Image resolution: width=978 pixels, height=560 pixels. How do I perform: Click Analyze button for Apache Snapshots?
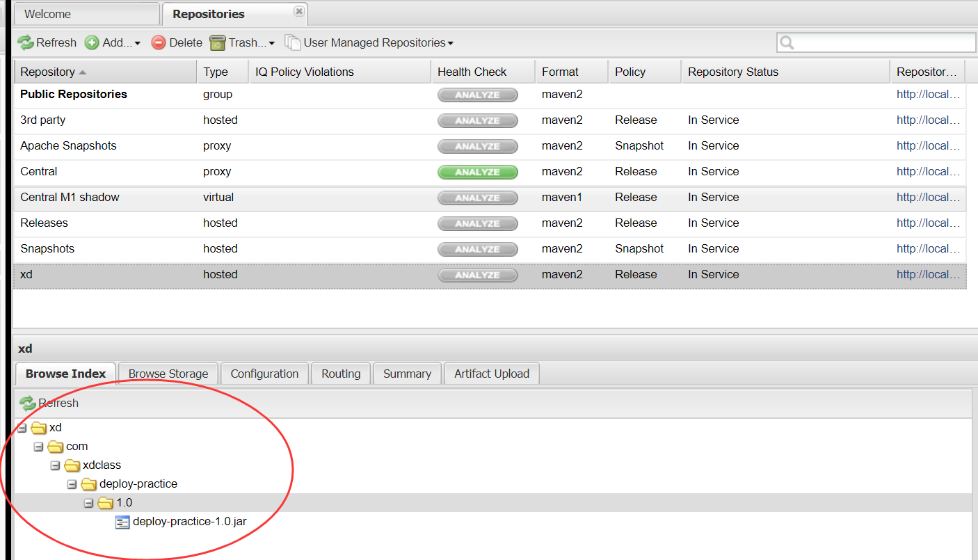(478, 146)
